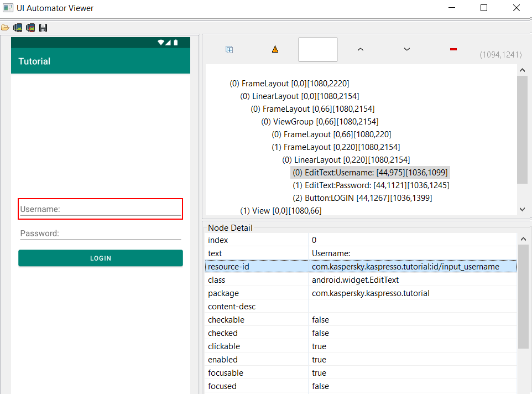
Task: Click the tree view scrollbar thumb
Action: coord(522,129)
